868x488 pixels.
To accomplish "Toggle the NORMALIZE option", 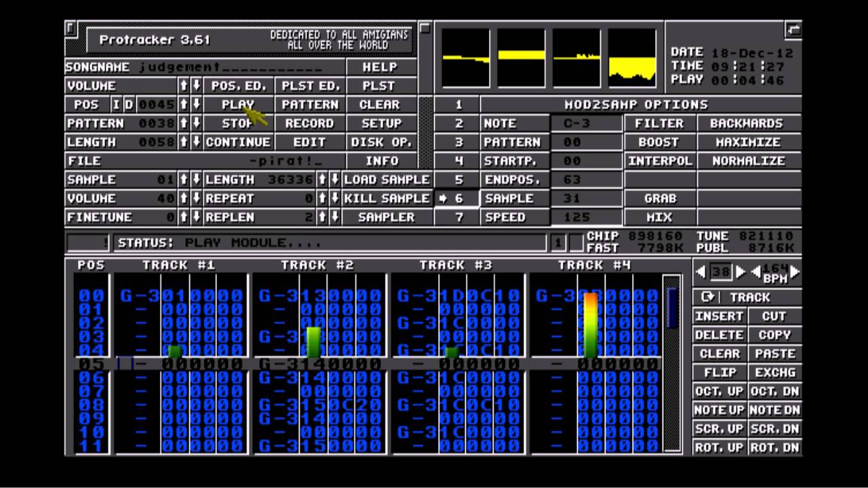I will pyautogui.click(x=749, y=161).
